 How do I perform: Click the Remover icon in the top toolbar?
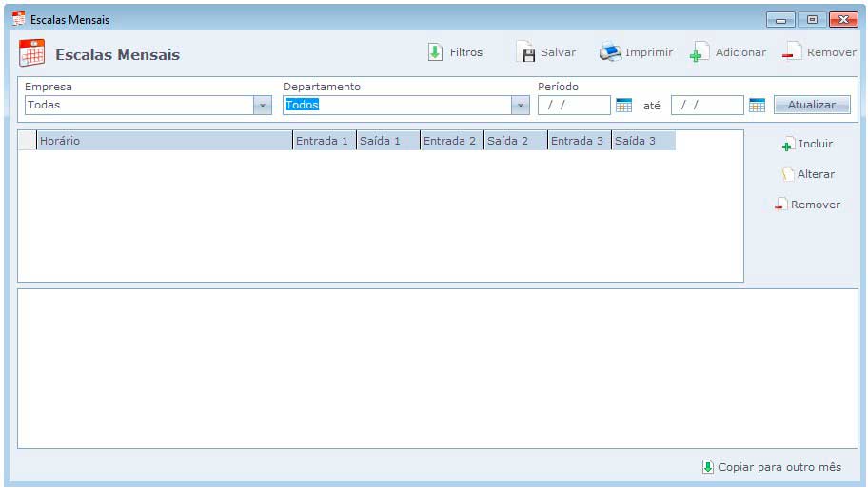pyautogui.click(x=792, y=53)
